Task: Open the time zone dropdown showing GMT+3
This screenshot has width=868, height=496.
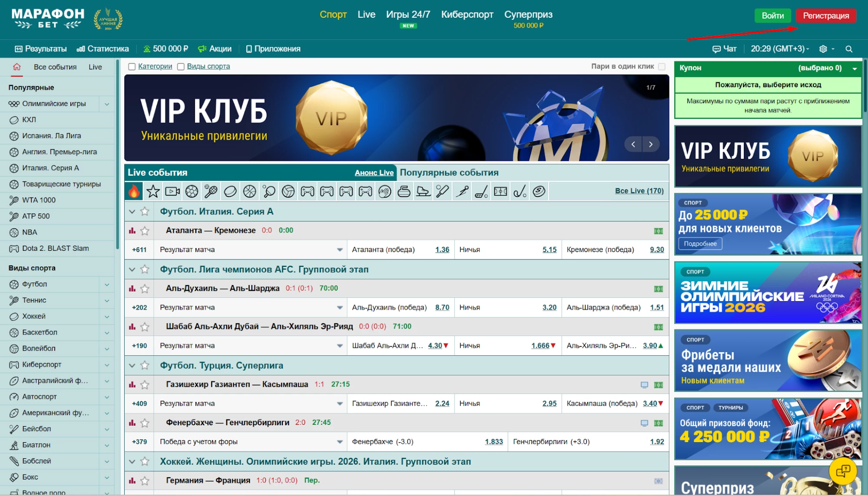Action: 780,49
